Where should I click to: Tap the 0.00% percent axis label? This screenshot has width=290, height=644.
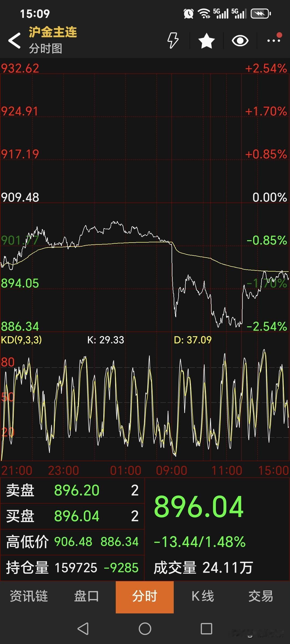pos(270,197)
